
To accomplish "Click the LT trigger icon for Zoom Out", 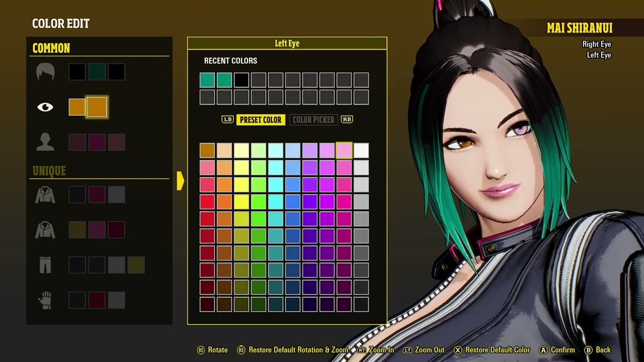I will tap(408, 350).
